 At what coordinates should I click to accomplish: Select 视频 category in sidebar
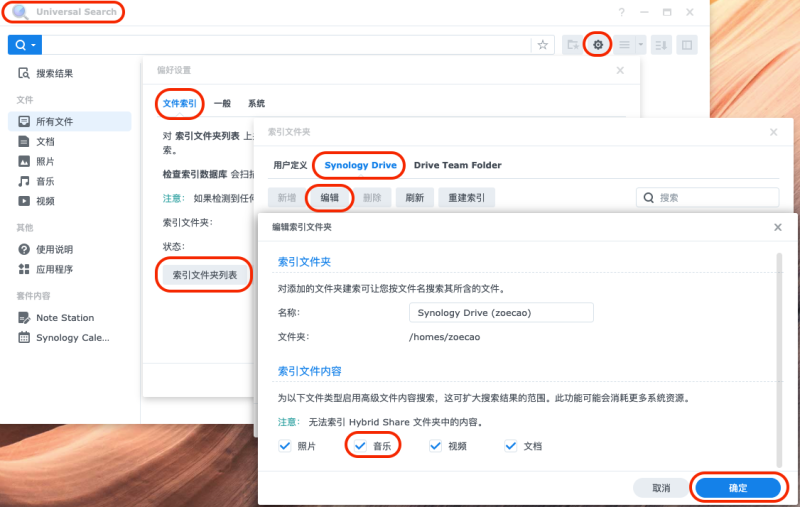pos(69,201)
